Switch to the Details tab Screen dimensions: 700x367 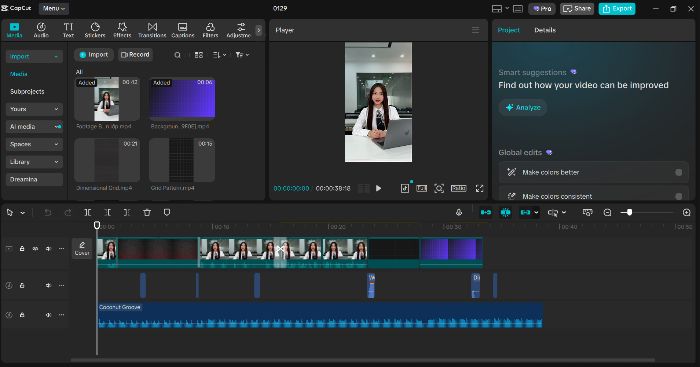545,30
